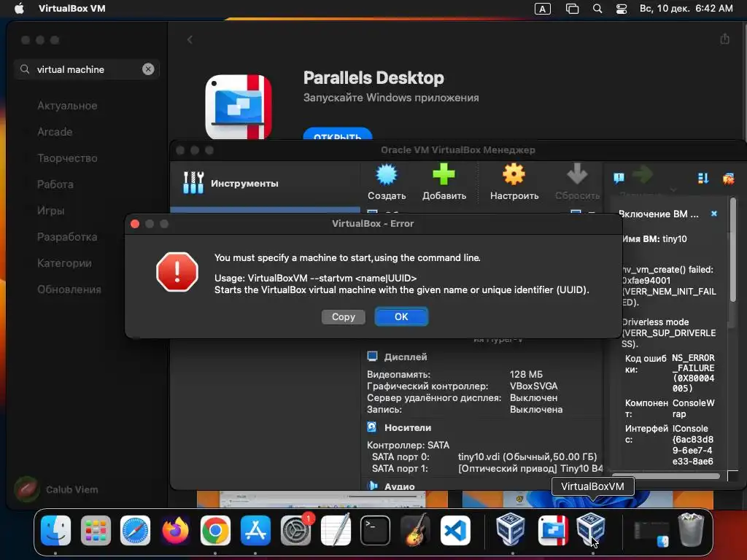Close the VirtualBox Error dialog with its red button
747x560 pixels.
pyautogui.click(x=135, y=224)
